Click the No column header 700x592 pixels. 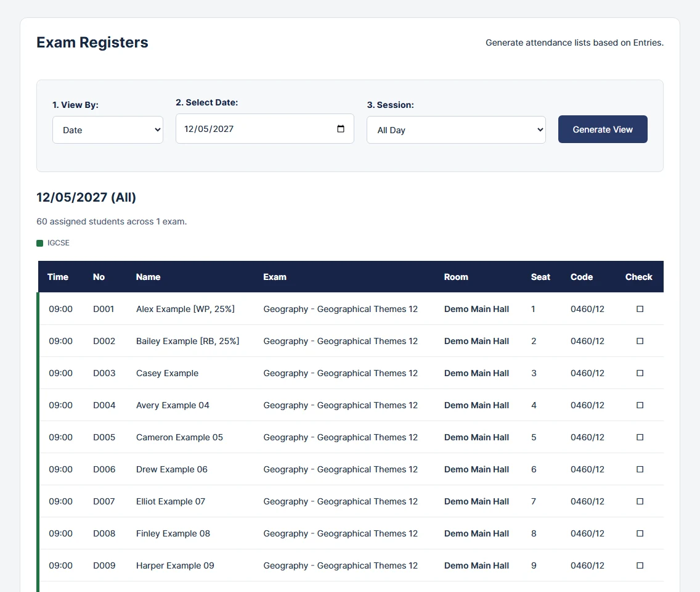99,277
